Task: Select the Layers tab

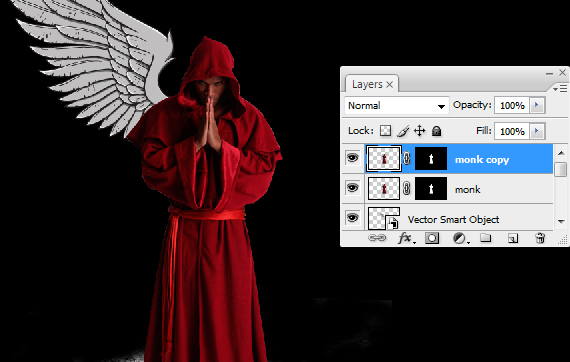Action: pos(367,84)
